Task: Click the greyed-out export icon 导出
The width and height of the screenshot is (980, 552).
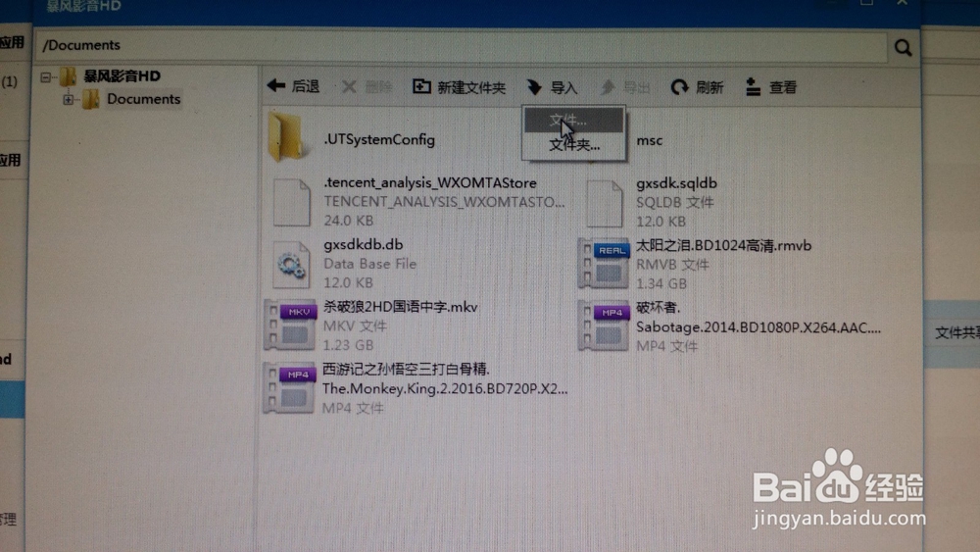Action: (x=608, y=87)
